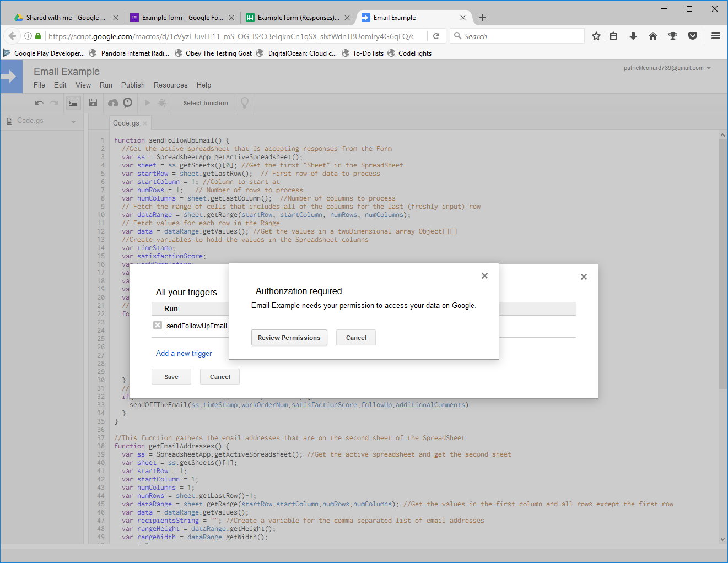728x563 pixels.
Task: Start debugging with the bug icon
Action: (161, 103)
